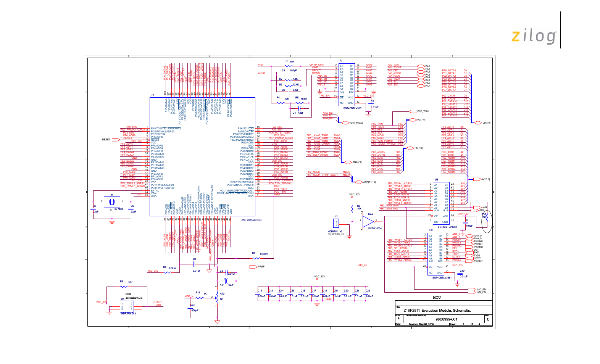Select the Z16F2811 Evaluation Module title text
This screenshot has width=600, height=364.
437,311
